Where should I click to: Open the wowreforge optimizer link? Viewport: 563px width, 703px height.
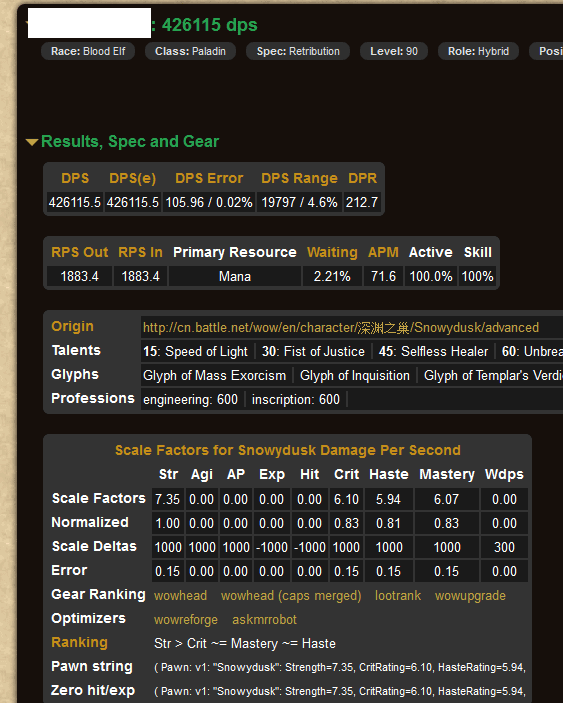coord(186,620)
